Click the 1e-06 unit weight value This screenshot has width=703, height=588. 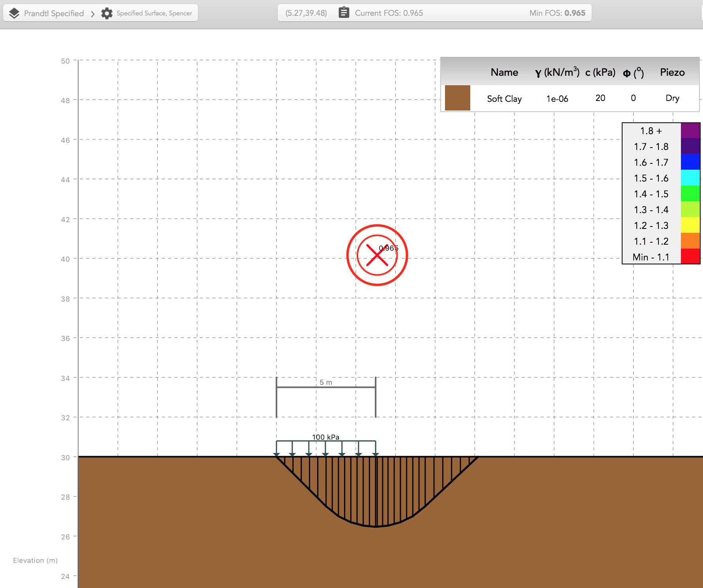click(557, 99)
